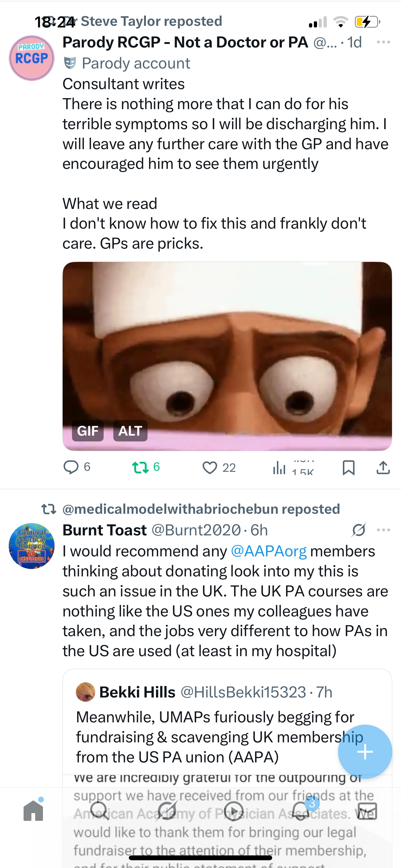Tap the Grok icon on Burnt Toast post
The image size is (401, 868).
[358, 530]
